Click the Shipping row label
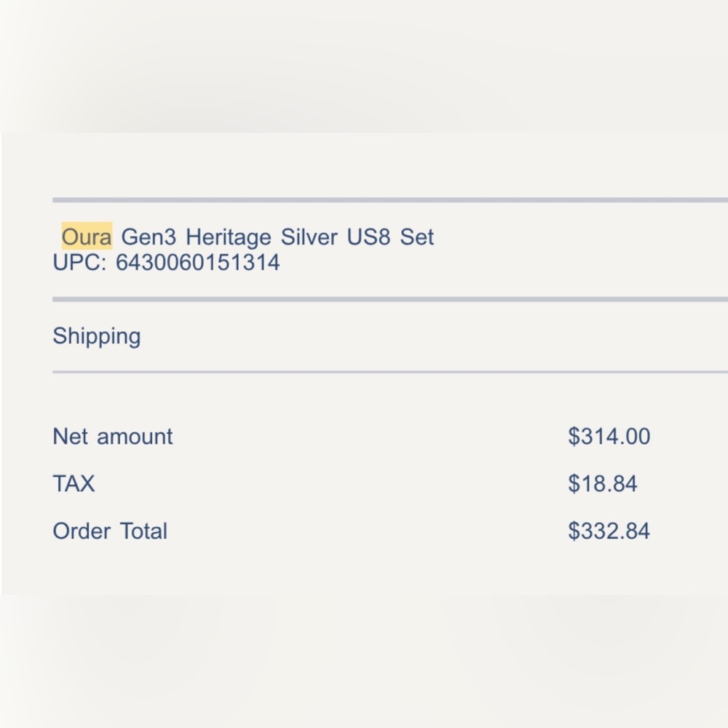The image size is (728, 728). click(97, 336)
